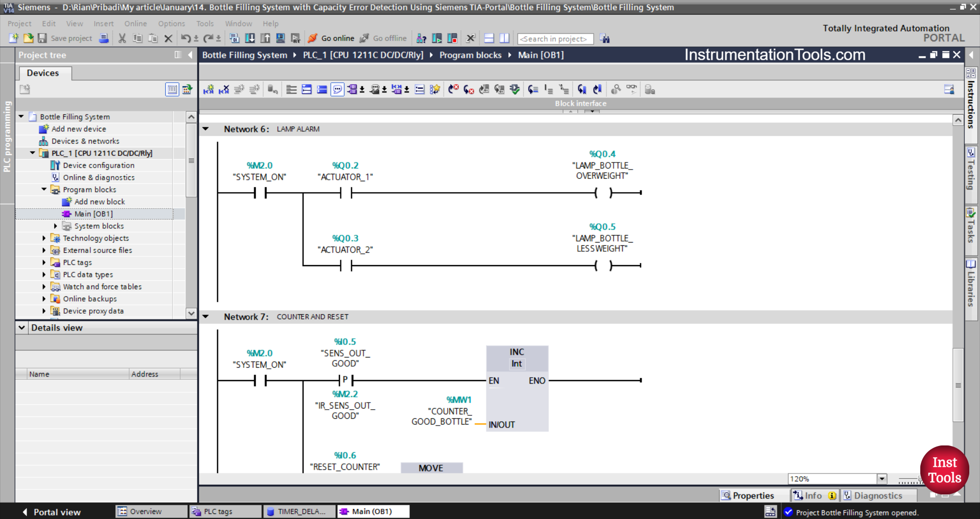Click the Start CPU icon

(x=437, y=38)
